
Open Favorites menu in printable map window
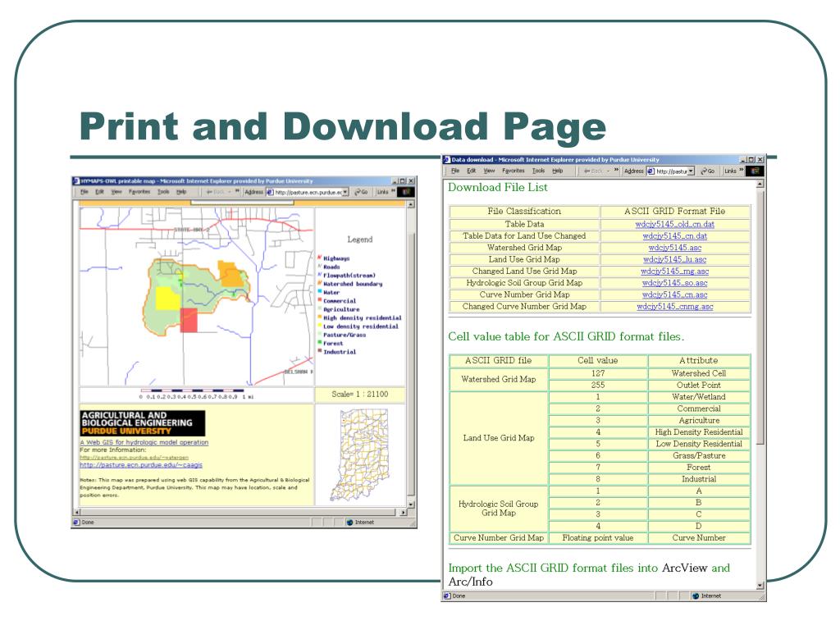tap(139, 192)
